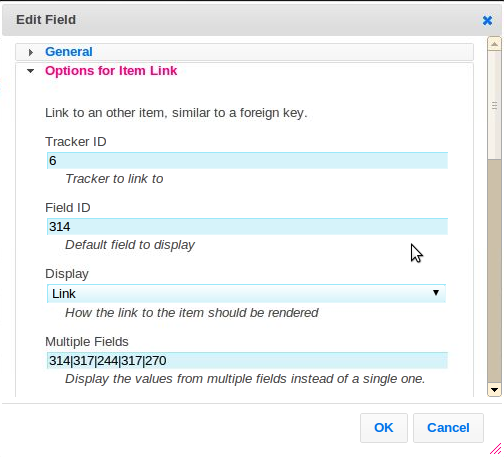Close the Edit Field dialog with the X icon
This screenshot has height=457, width=504.
pyautogui.click(x=487, y=20)
